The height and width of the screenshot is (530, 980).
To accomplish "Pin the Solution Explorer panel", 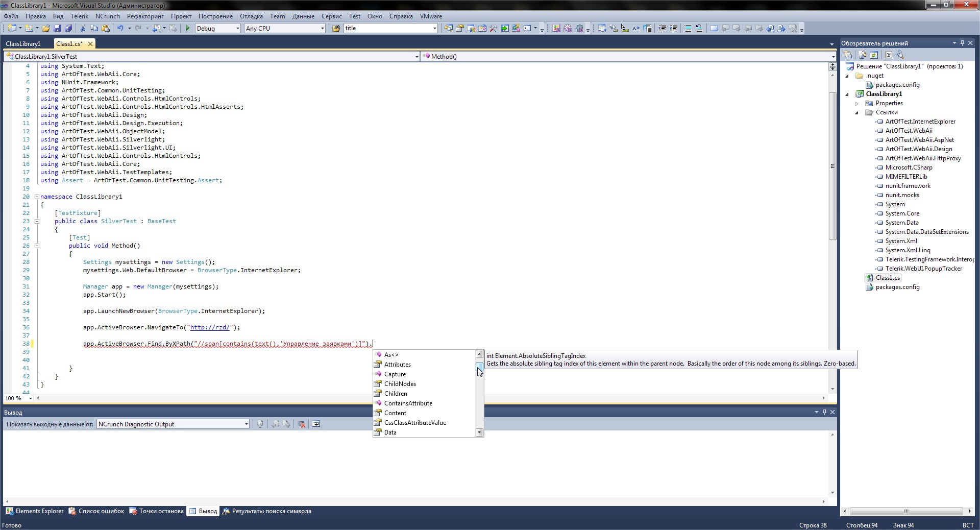I will pyautogui.click(x=962, y=43).
